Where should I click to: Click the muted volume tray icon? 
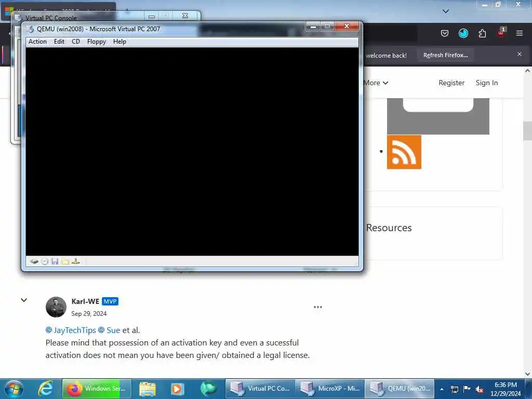tap(480, 389)
